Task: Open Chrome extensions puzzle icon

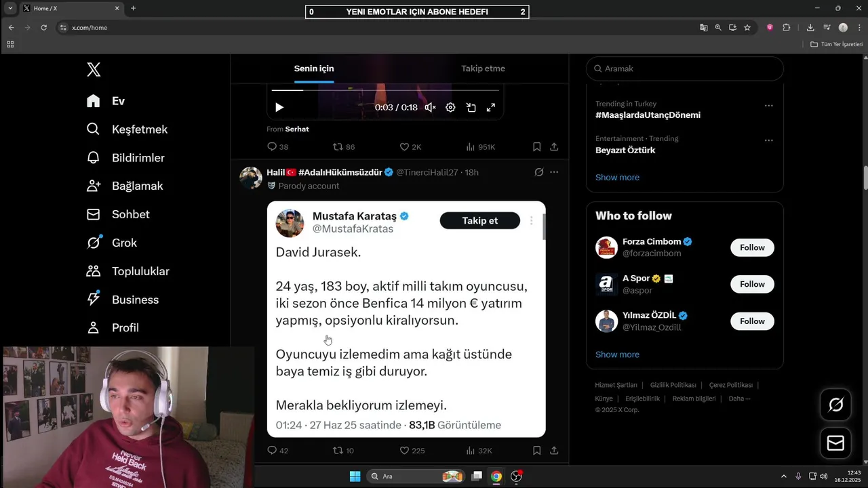Action: point(787,28)
